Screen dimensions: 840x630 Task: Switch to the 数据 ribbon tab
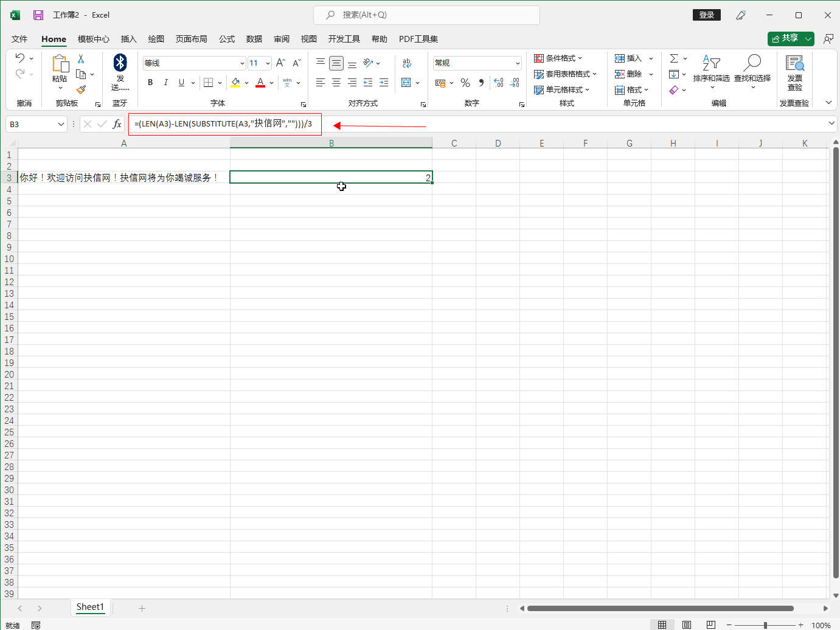254,39
